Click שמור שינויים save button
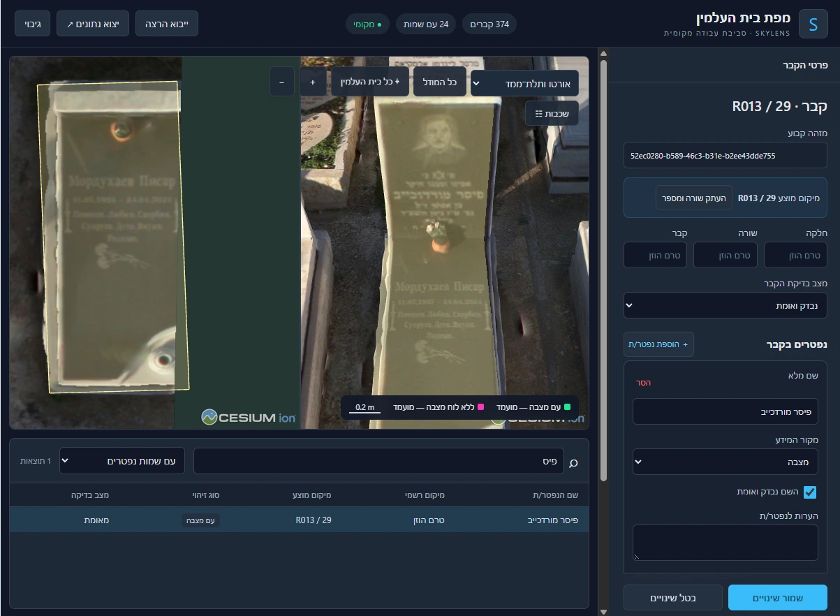 778,599
